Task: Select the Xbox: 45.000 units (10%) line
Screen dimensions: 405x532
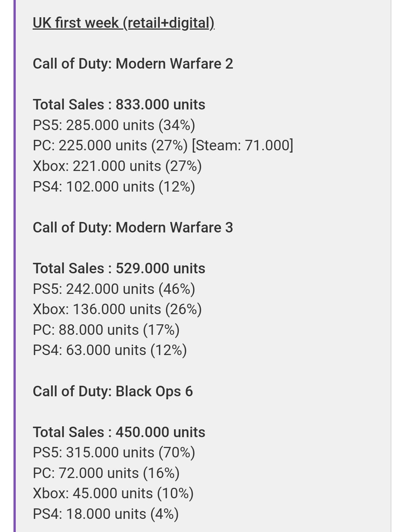Action: [x=113, y=493]
